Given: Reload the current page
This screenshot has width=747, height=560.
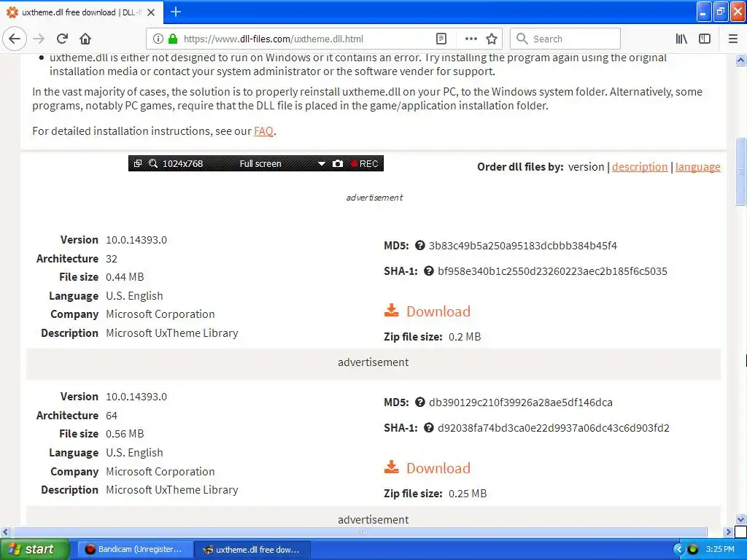Looking at the screenshot, I should click(x=62, y=39).
